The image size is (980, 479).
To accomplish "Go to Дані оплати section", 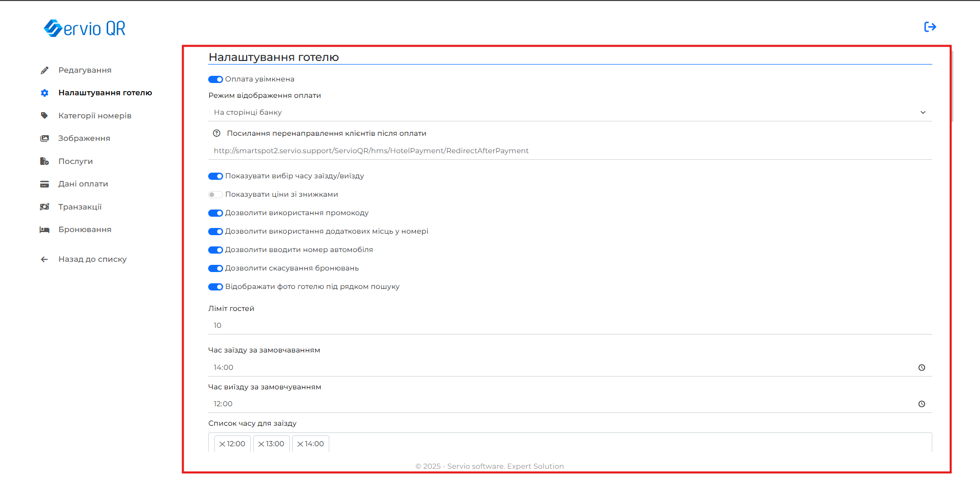I will 83,184.
